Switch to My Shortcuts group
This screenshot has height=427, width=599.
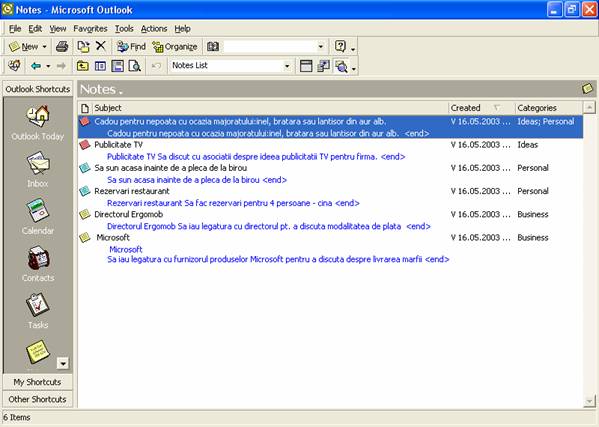pyautogui.click(x=37, y=382)
